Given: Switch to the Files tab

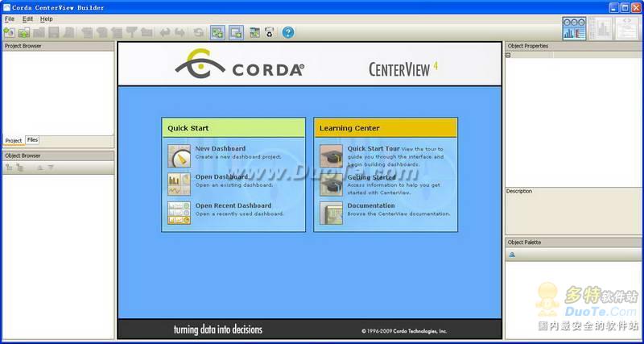Looking at the screenshot, I should (x=32, y=140).
